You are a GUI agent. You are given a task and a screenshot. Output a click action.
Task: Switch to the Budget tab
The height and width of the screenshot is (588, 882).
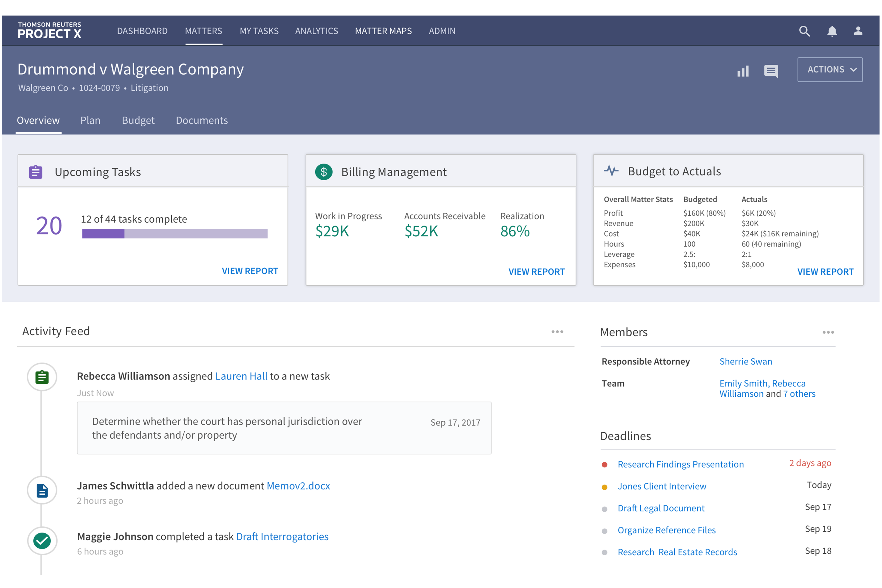coord(138,120)
